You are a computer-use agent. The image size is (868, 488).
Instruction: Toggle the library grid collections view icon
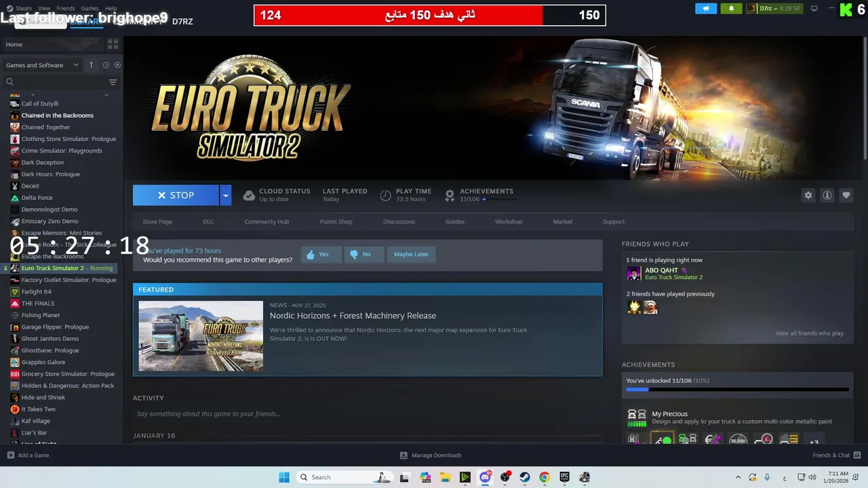(113, 44)
